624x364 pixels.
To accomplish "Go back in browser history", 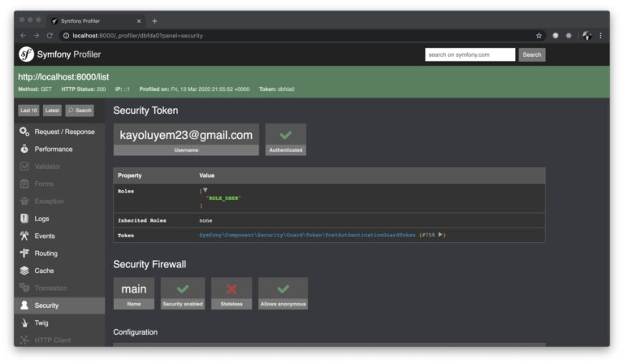I will click(23, 36).
